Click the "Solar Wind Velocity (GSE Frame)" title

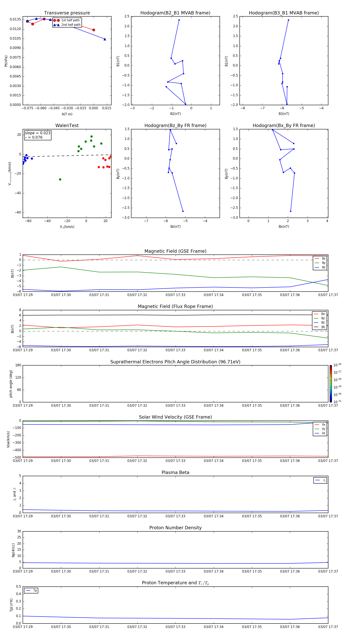175,417
